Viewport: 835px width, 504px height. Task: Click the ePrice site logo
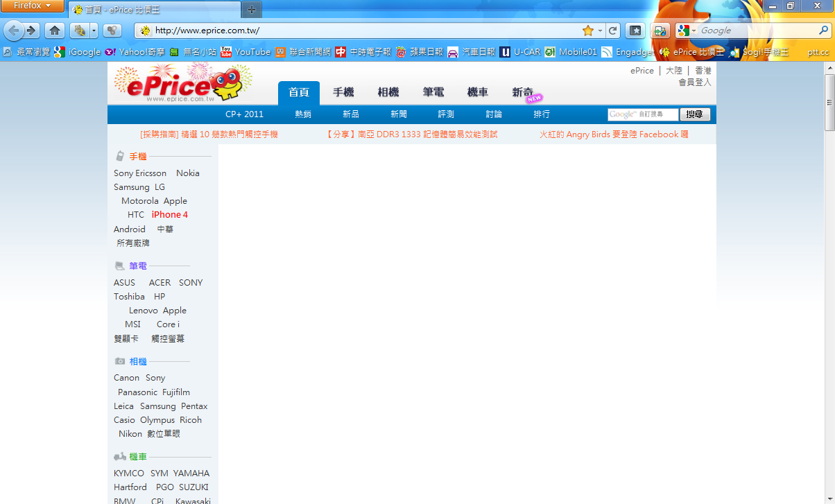pos(183,83)
